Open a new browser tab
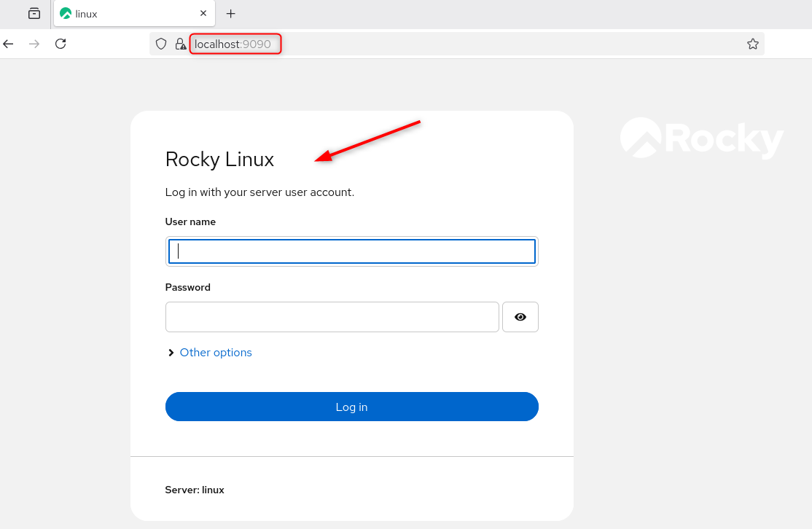 tap(231, 14)
